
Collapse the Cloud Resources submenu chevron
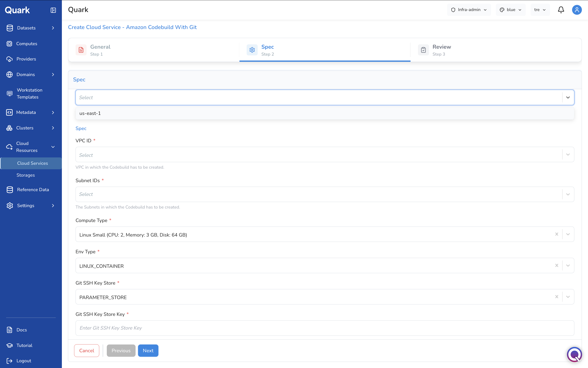53,147
